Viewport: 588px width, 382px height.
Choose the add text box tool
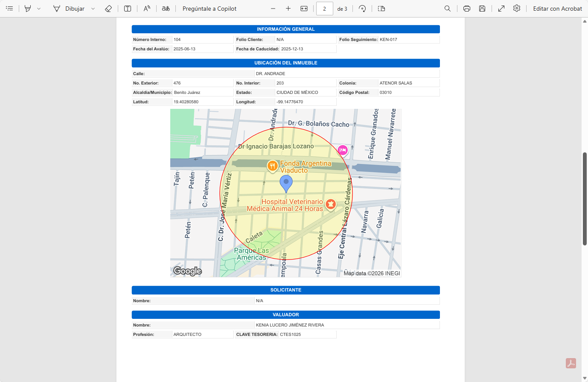coord(128,9)
